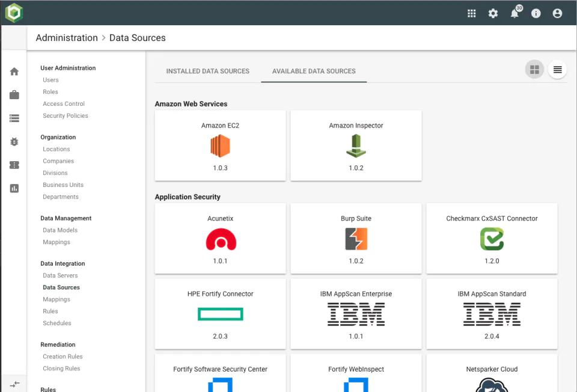Open Business Units page

63,185
